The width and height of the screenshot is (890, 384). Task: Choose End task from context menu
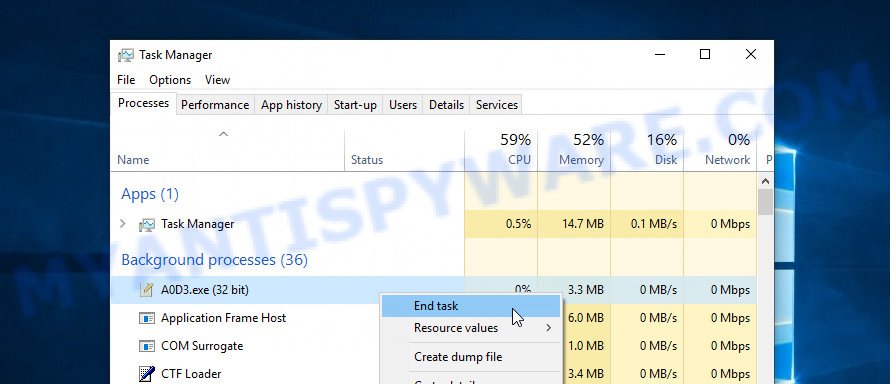[471, 306]
